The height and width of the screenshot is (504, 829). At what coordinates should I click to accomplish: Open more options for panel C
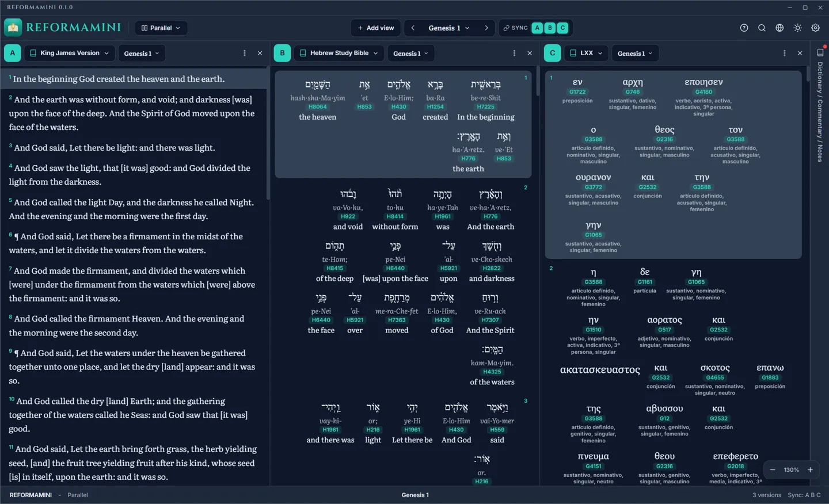(784, 53)
